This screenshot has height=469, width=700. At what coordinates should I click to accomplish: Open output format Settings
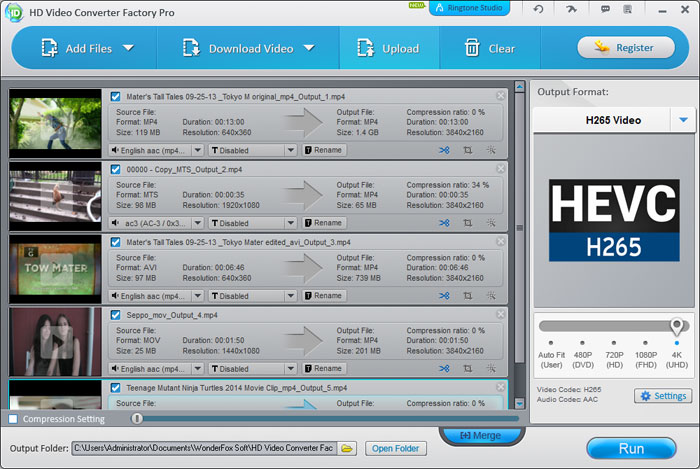coord(663,396)
